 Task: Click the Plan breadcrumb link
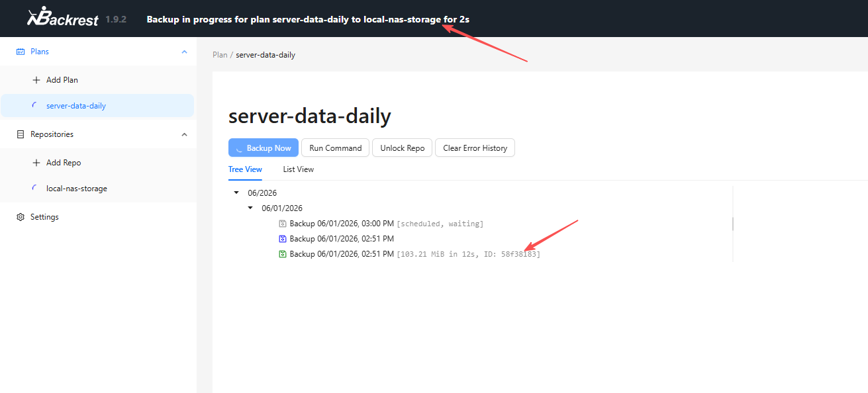220,55
